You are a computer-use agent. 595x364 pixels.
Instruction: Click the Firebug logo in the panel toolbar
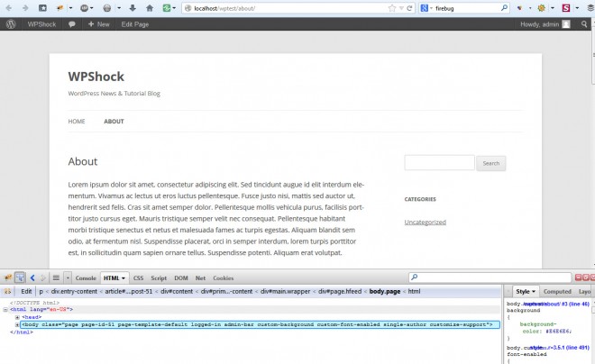[x=7, y=278]
